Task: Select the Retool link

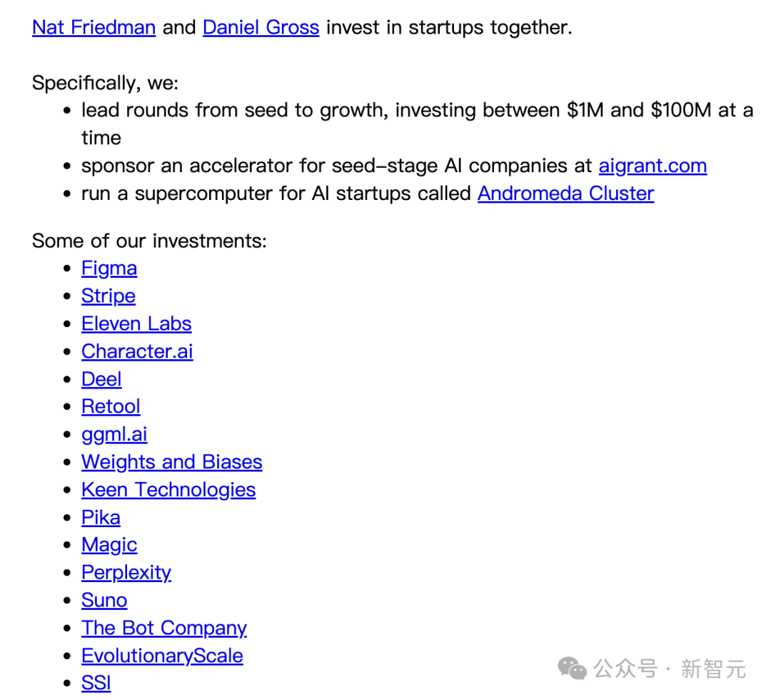Action: click(x=111, y=407)
